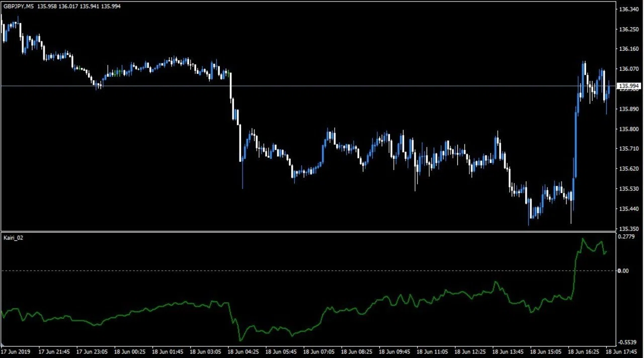Click the 18 Jun 16:25 time label

[584, 351]
